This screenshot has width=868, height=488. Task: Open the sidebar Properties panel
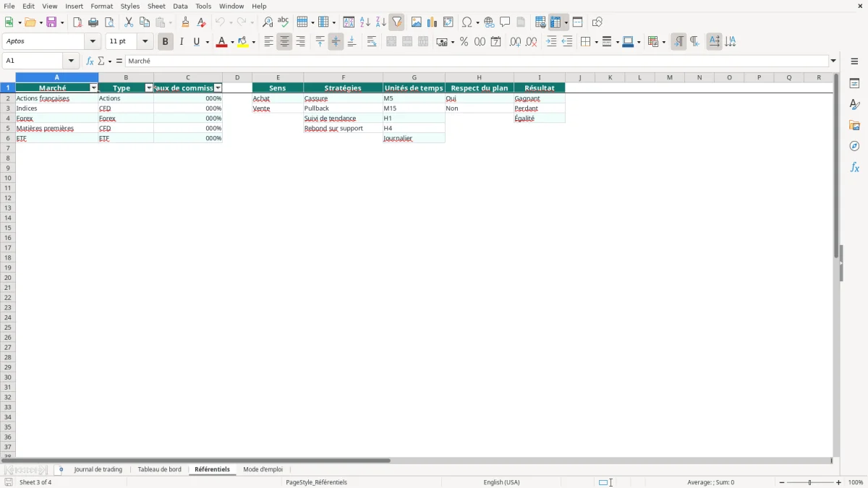pos(854,83)
